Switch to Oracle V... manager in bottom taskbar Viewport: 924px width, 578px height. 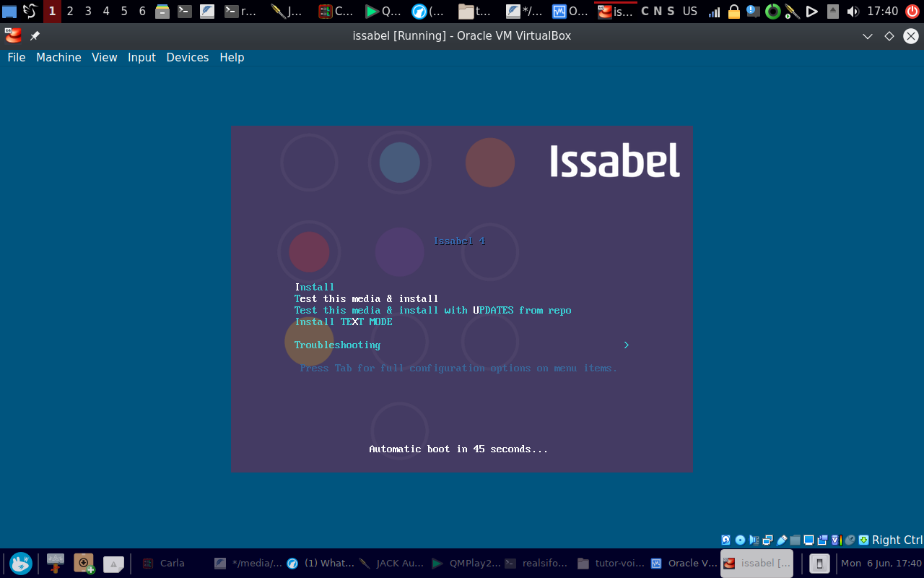[684, 563]
